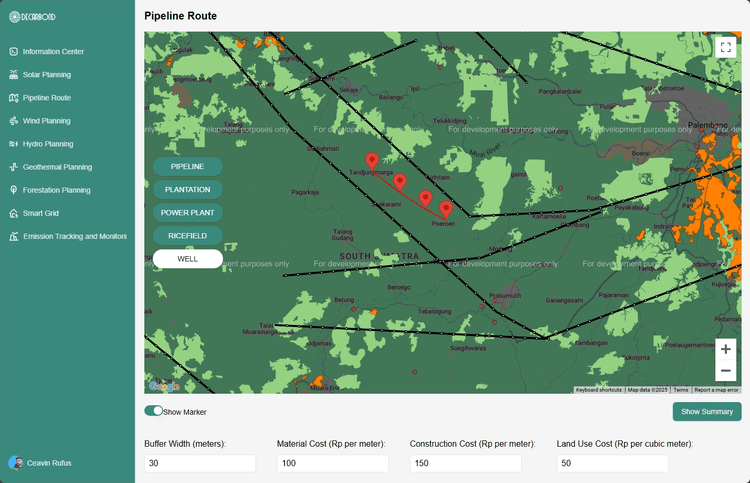Screen dimensions: 750x483
Task: Toggle the WELL layer button
Action: click(187, 259)
